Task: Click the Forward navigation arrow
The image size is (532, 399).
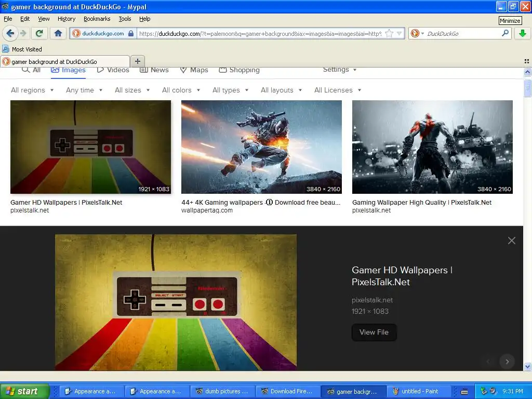Action: point(23,33)
